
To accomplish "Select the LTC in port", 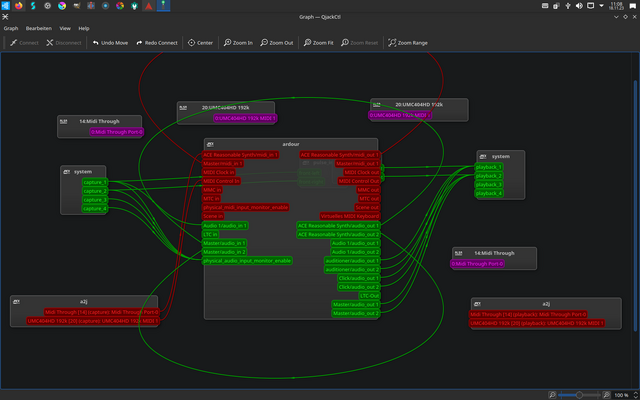I will (210, 234).
